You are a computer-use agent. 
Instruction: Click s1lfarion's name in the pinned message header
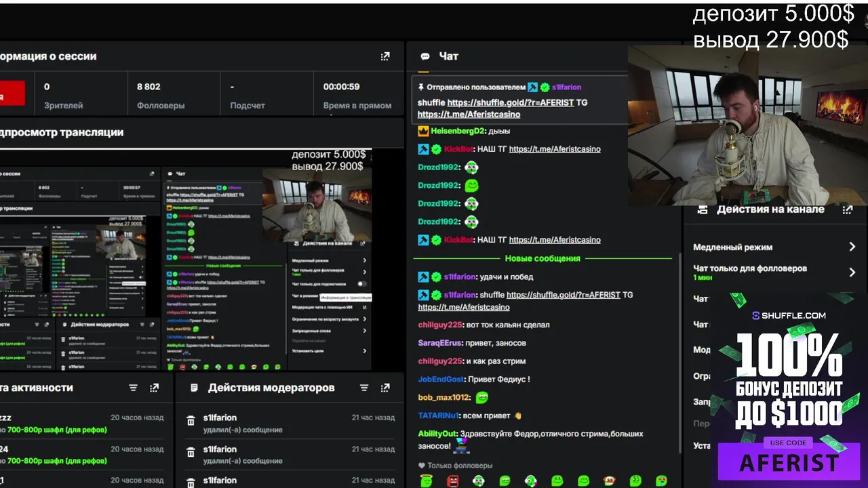tap(566, 87)
